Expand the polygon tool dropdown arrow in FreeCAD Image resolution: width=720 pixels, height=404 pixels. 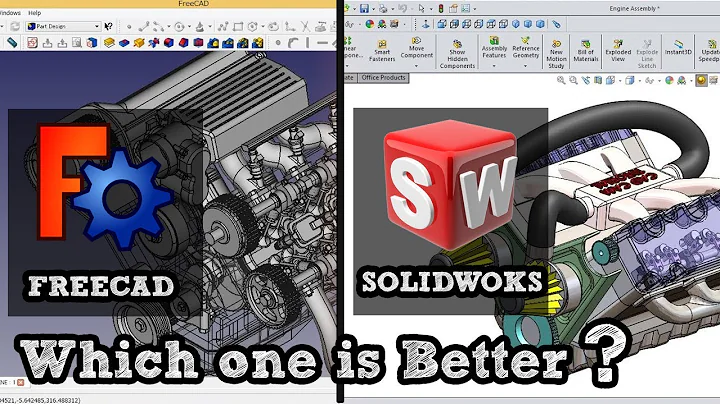tap(263, 26)
